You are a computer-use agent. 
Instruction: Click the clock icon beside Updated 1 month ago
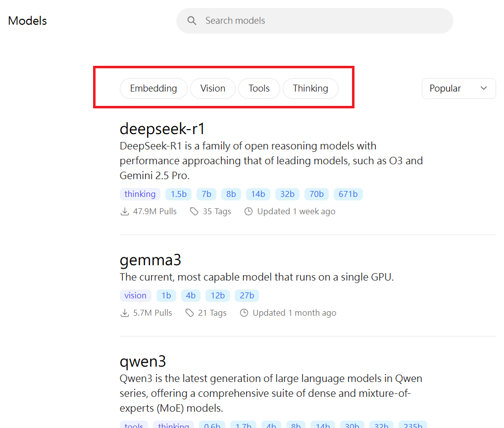(x=244, y=313)
